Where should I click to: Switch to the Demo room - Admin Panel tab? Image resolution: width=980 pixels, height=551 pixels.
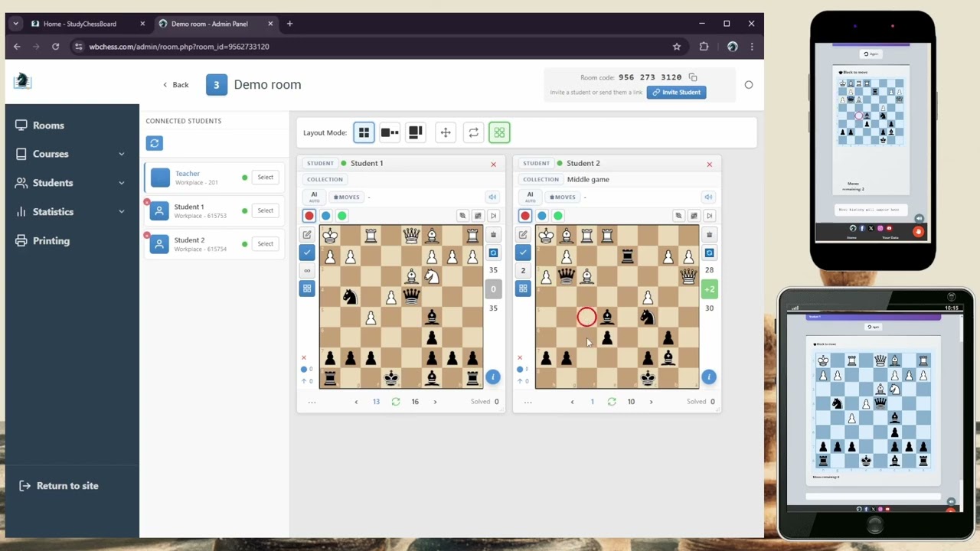coord(215,24)
